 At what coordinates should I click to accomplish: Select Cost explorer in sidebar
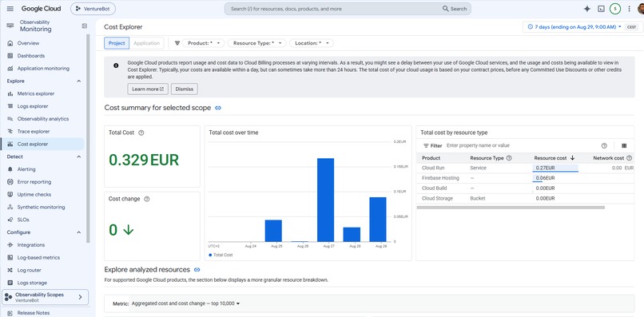tap(42, 145)
